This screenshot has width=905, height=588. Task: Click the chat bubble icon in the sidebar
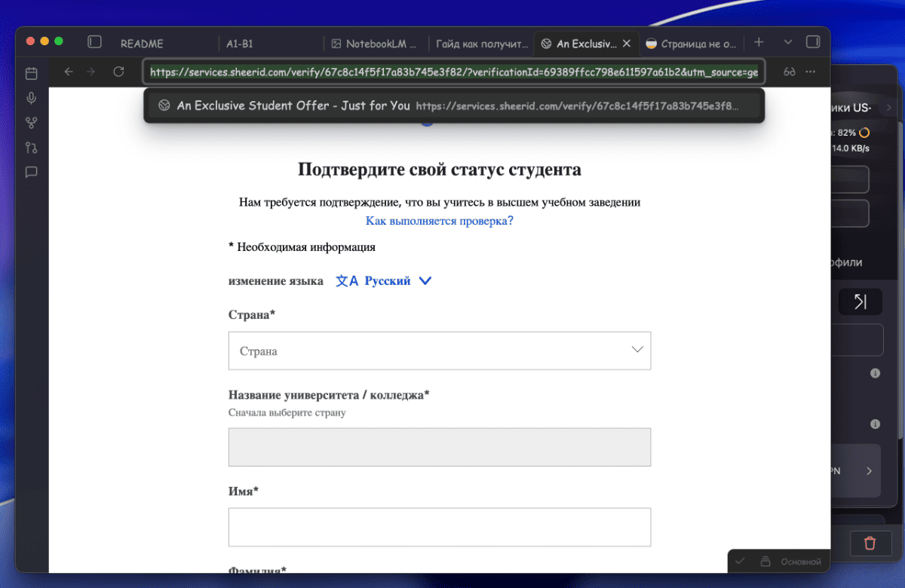point(31,172)
